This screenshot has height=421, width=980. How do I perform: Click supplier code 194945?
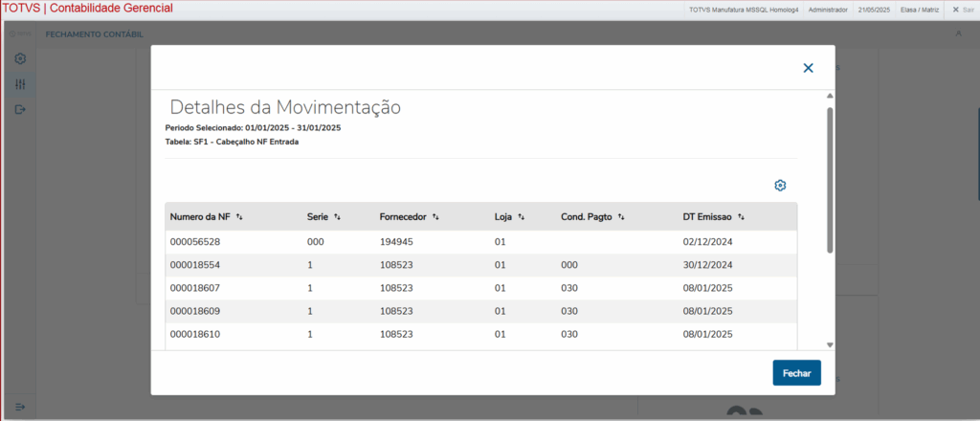click(396, 242)
